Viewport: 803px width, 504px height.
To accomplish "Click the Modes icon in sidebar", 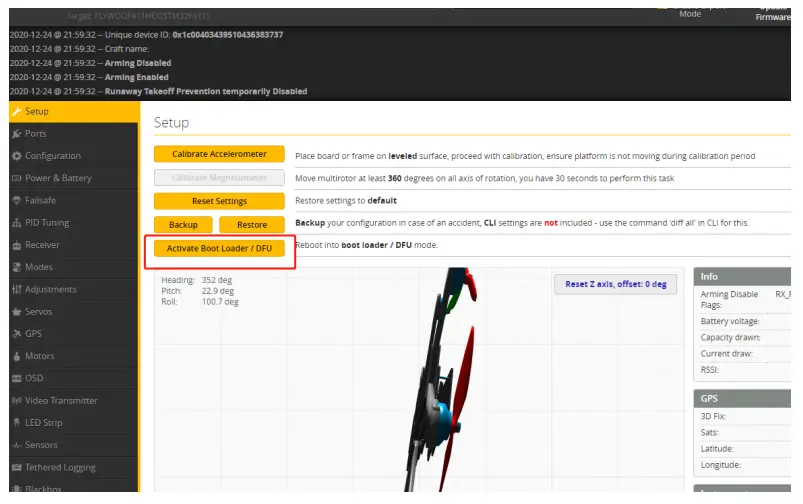I will [16, 267].
